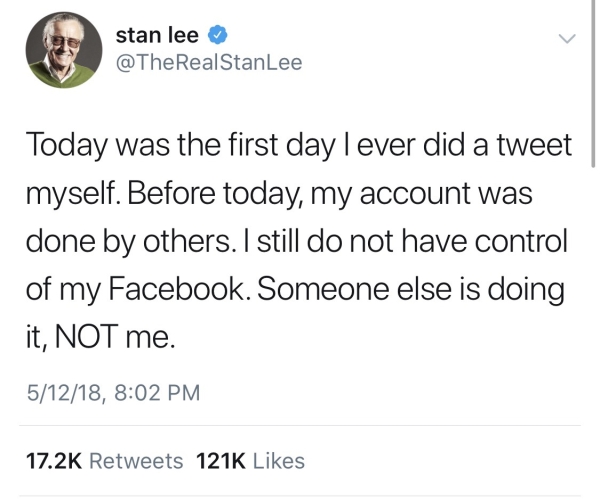
Task: Expand the tweet options chevron
Action: pyautogui.click(x=567, y=39)
